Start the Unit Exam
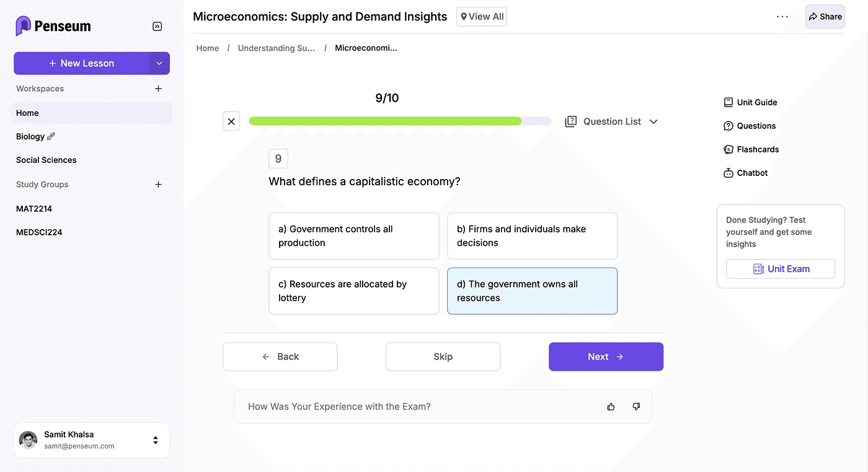Viewport: 868px width, 472px height. coord(781,269)
